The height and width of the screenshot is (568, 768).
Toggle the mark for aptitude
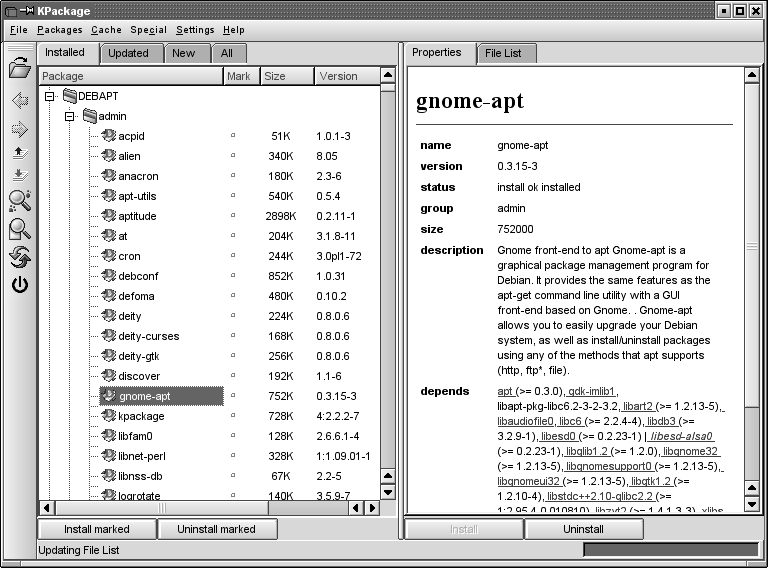pyautogui.click(x=233, y=215)
